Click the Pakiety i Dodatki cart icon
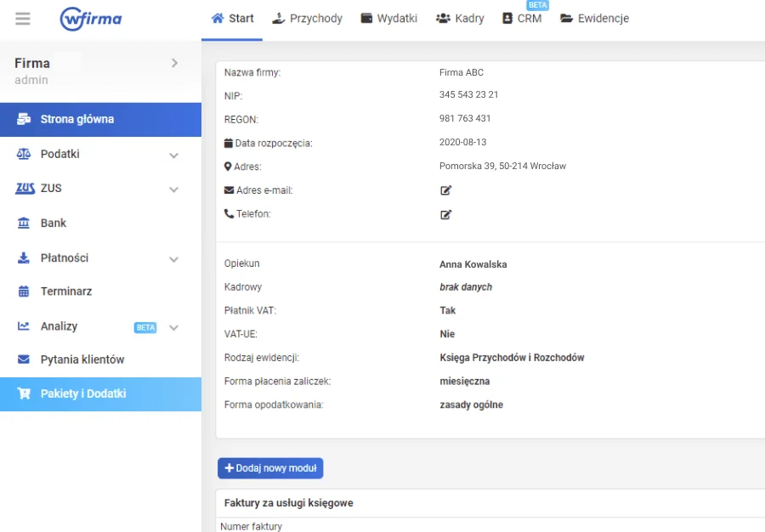Image resolution: width=765 pixels, height=532 pixels. pyautogui.click(x=24, y=393)
